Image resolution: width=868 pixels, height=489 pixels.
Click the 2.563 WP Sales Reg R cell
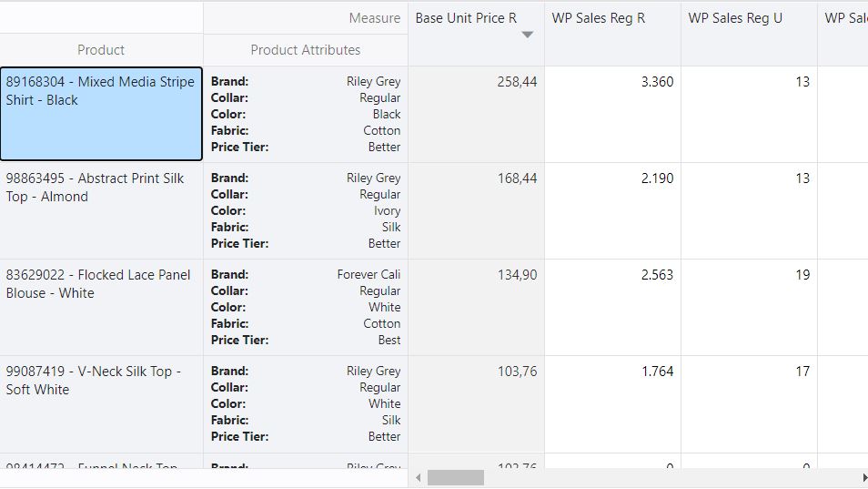(612, 307)
